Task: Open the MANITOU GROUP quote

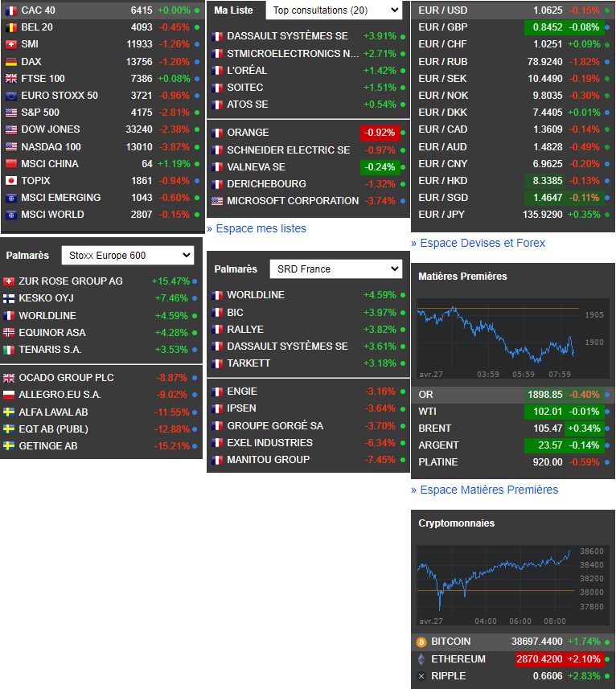Action: pos(269,460)
